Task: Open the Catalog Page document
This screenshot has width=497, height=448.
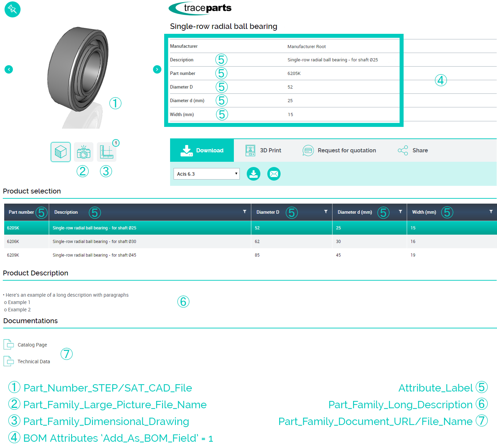Action: point(32,345)
